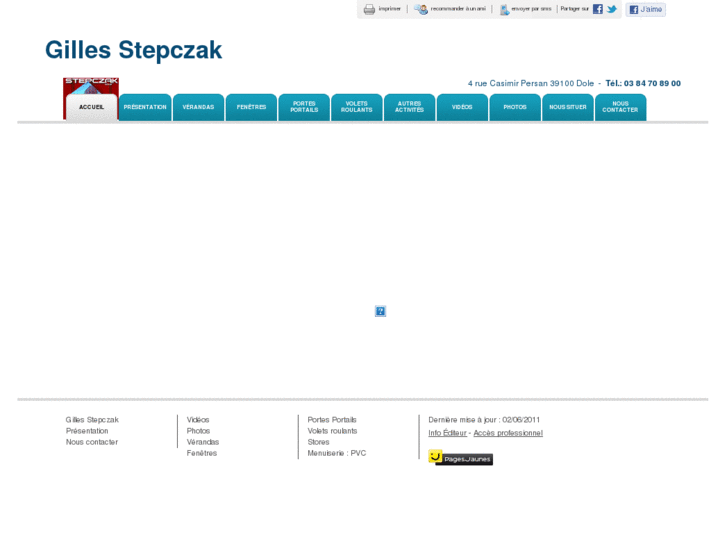Screen dimensions: 727x545
Task: Switch to the Vidéos tab
Action: click(462, 107)
